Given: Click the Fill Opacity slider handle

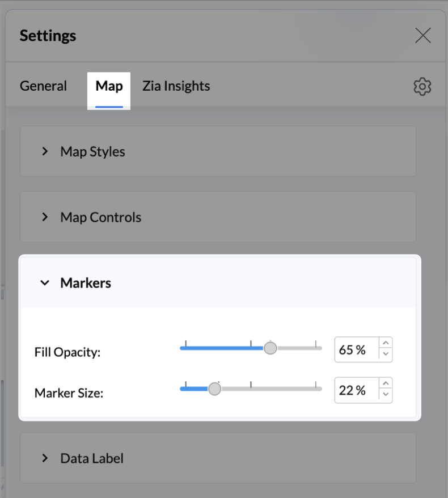Looking at the screenshot, I should (x=271, y=348).
